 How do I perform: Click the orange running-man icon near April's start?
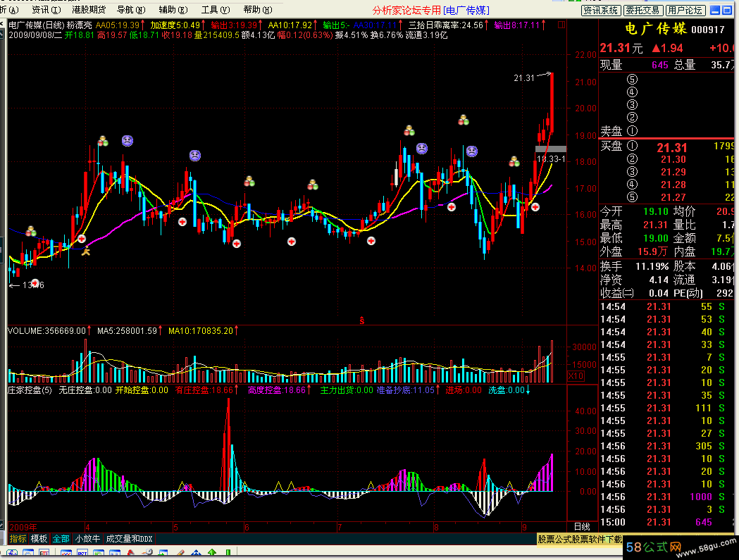pos(85,251)
